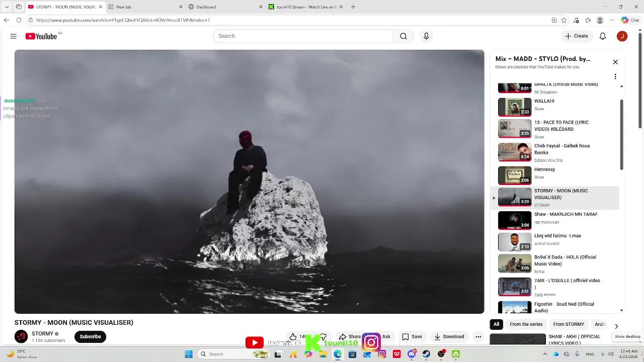Open the account avatar with letter J
644x362 pixels.
622,36
